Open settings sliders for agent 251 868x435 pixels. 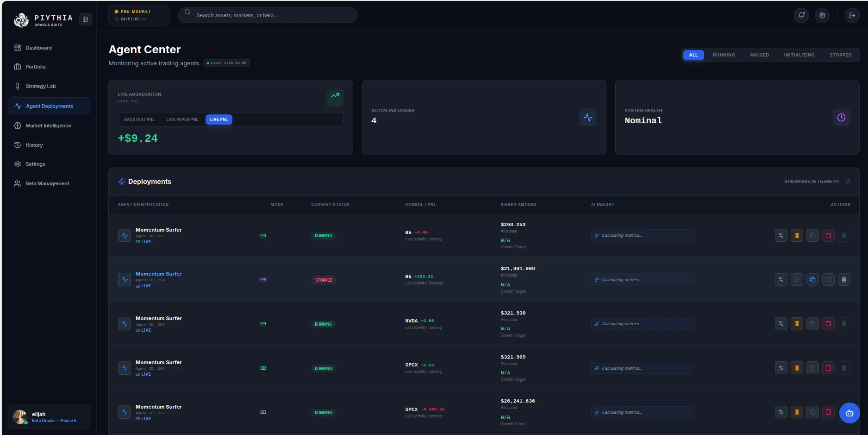coord(781,412)
